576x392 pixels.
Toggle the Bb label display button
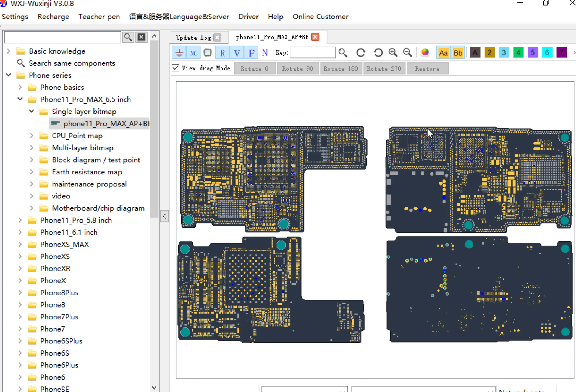click(458, 52)
